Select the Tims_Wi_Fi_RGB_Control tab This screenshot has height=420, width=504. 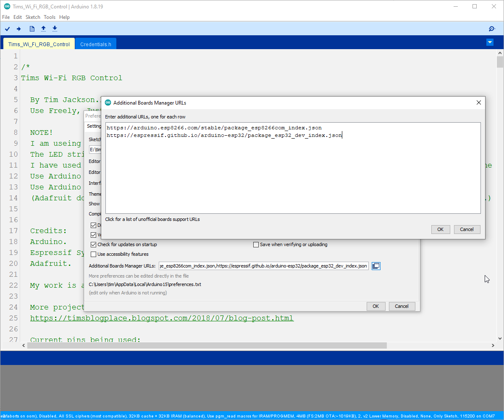click(x=39, y=44)
